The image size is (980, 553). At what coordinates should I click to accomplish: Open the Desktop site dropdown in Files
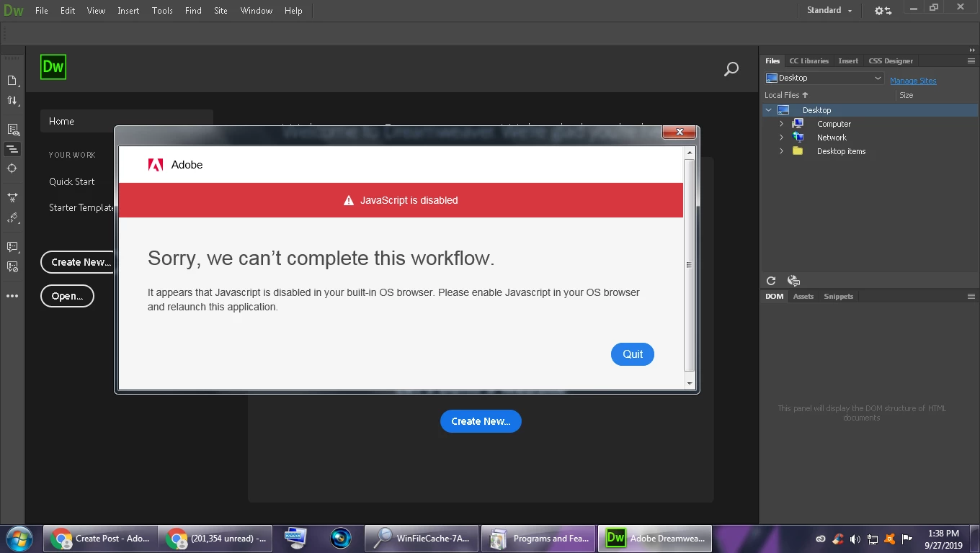click(x=824, y=78)
